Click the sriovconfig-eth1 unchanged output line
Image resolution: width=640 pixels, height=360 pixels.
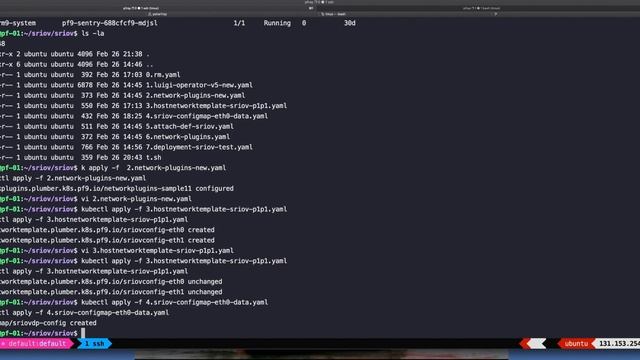pos(111,292)
